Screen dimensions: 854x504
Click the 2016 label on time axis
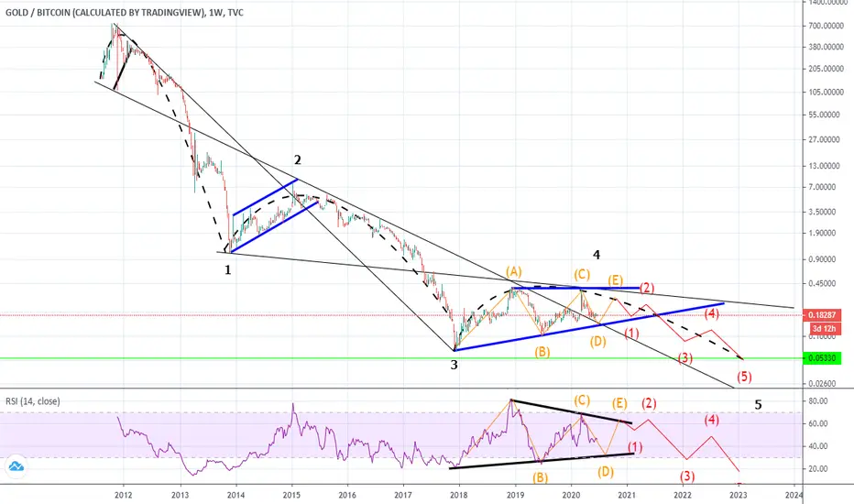click(347, 495)
